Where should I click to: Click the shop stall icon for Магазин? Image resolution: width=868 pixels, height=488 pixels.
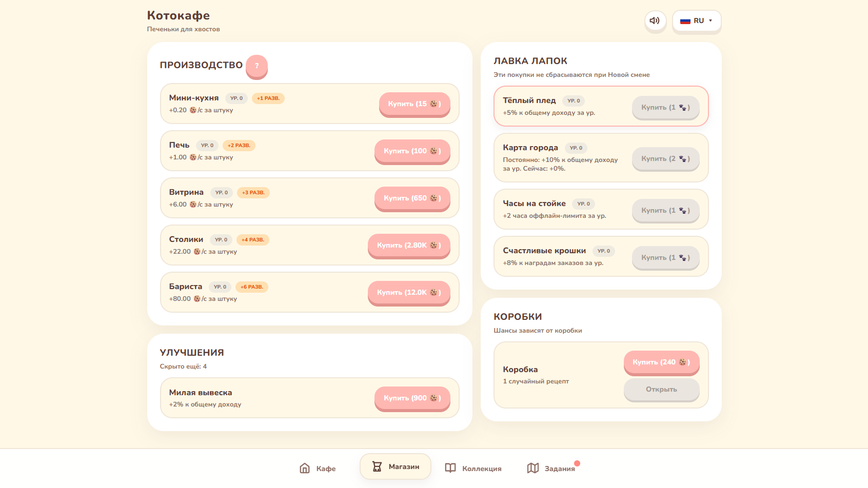(377, 466)
